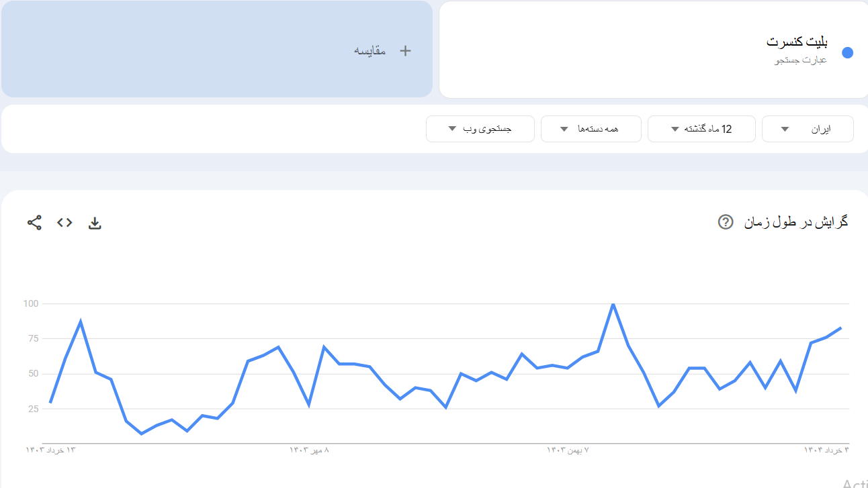
Task: Expand the 12 ماه گذشته time range dropdown
Action: tap(701, 129)
